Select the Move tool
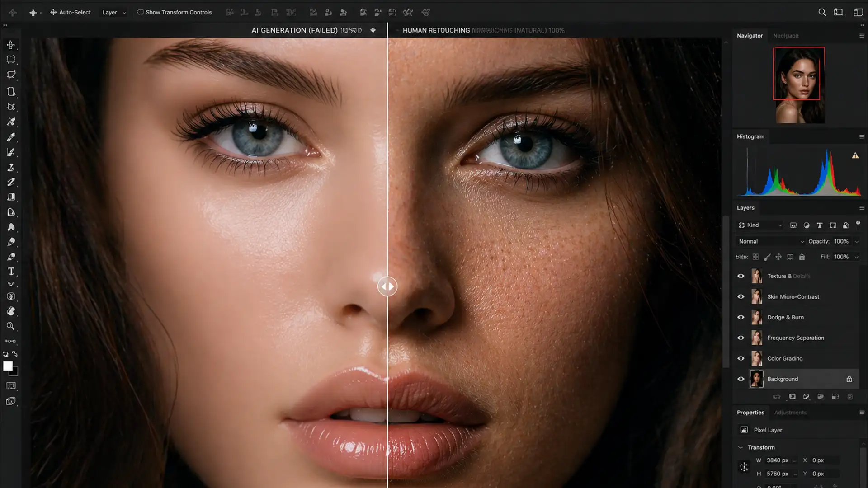Image resolution: width=868 pixels, height=488 pixels. (x=11, y=44)
